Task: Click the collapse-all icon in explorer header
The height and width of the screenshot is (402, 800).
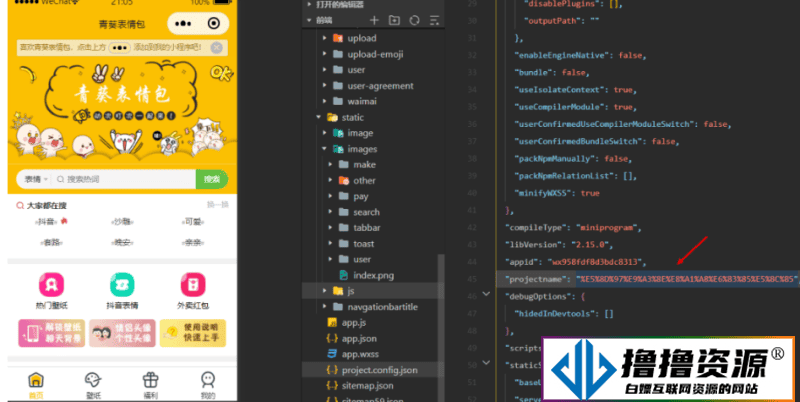Action: (x=434, y=20)
